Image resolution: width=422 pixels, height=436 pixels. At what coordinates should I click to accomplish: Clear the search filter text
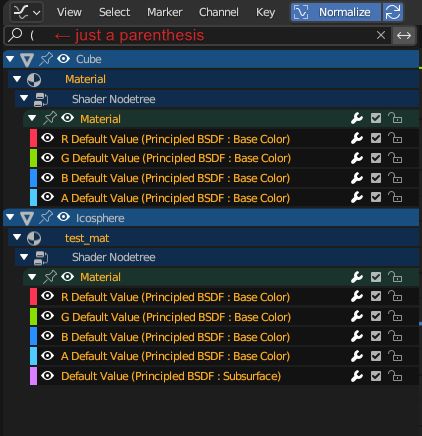(381, 35)
